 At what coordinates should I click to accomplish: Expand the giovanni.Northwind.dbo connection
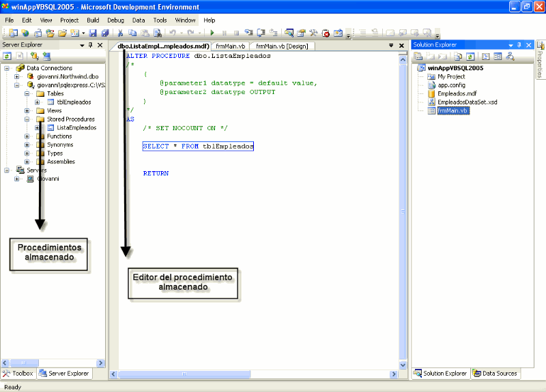16,76
